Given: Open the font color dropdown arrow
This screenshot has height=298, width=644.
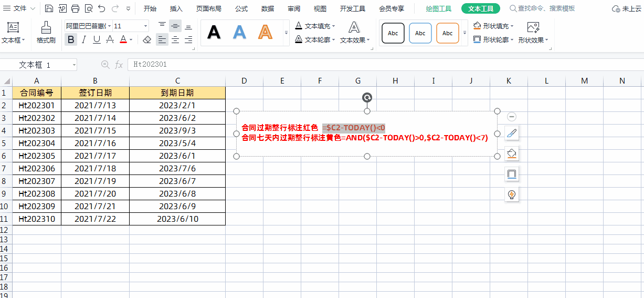Looking at the screenshot, I should (x=131, y=39).
